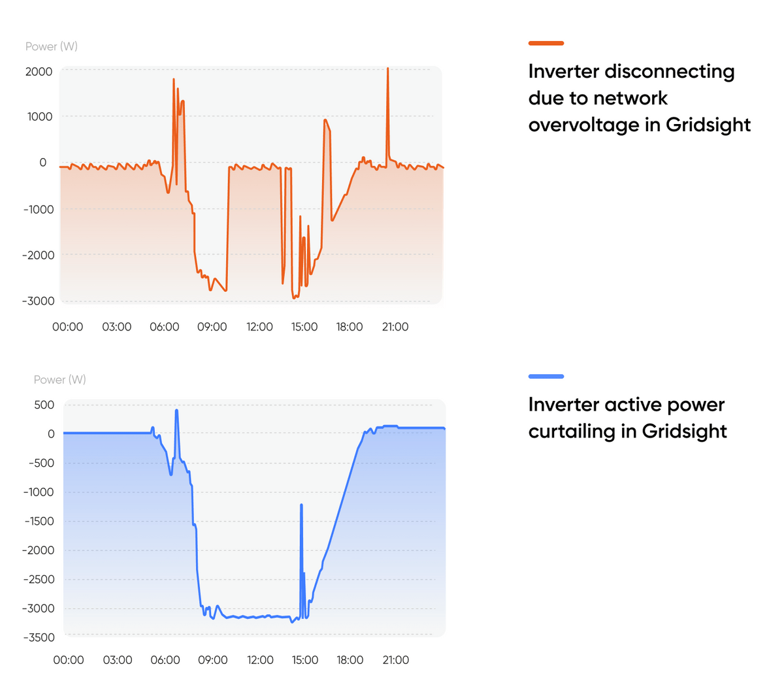Click the orange chart peak near 21:00
Viewport: 784px width, 679px height.
[387, 69]
